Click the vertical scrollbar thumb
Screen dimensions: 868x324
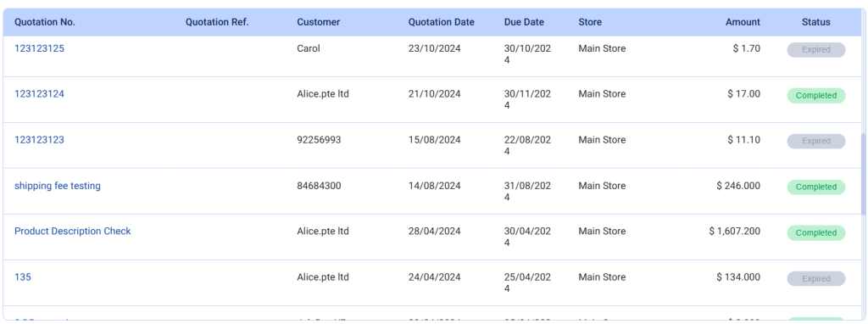[864, 174]
